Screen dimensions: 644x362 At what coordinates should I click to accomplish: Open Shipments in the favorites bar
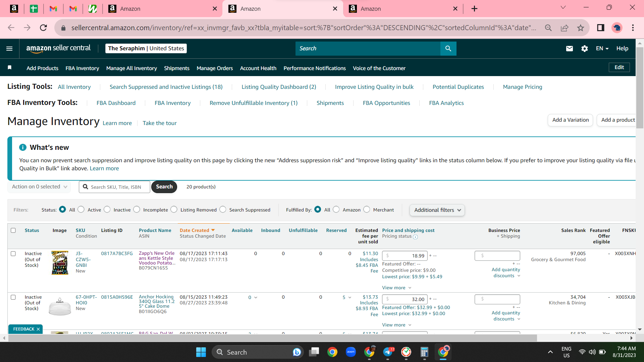177,68
